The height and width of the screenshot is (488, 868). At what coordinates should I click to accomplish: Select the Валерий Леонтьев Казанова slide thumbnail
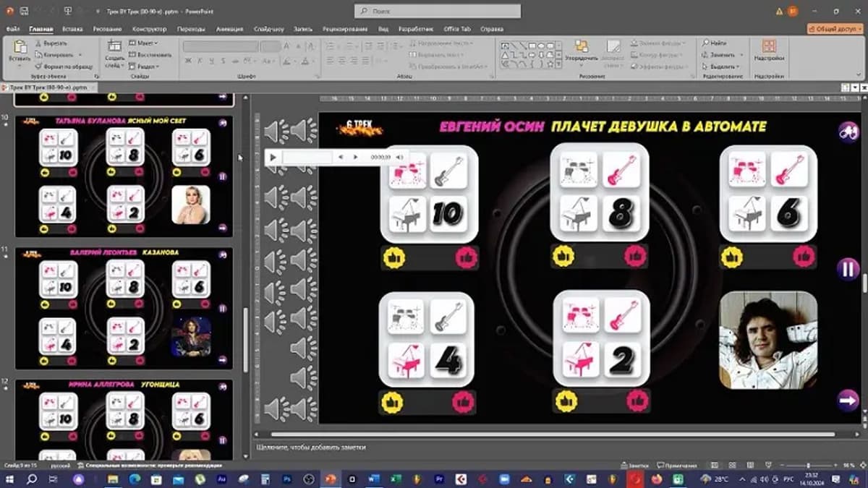coord(124,308)
